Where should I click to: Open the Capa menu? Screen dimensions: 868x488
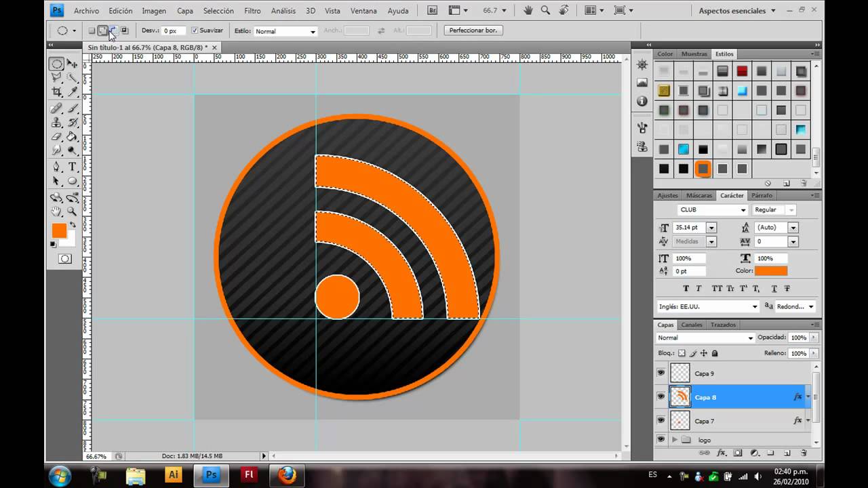184,11
